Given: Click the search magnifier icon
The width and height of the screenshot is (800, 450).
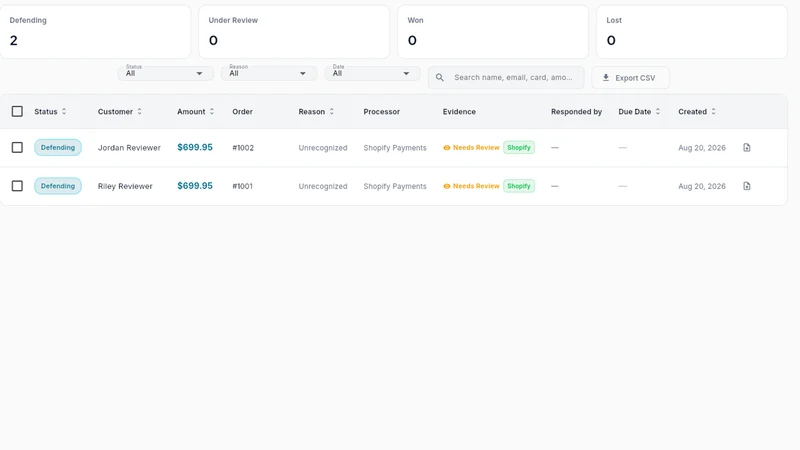Looking at the screenshot, I should (x=439, y=78).
